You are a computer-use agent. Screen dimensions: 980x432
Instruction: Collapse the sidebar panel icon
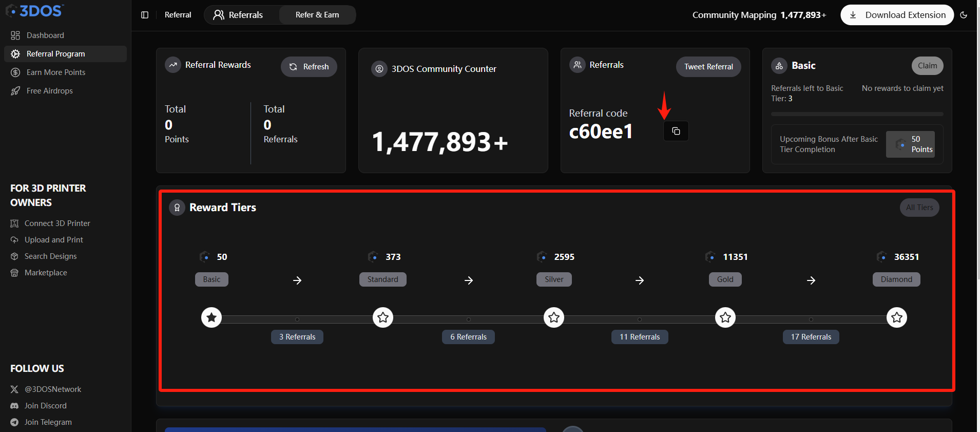145,15
